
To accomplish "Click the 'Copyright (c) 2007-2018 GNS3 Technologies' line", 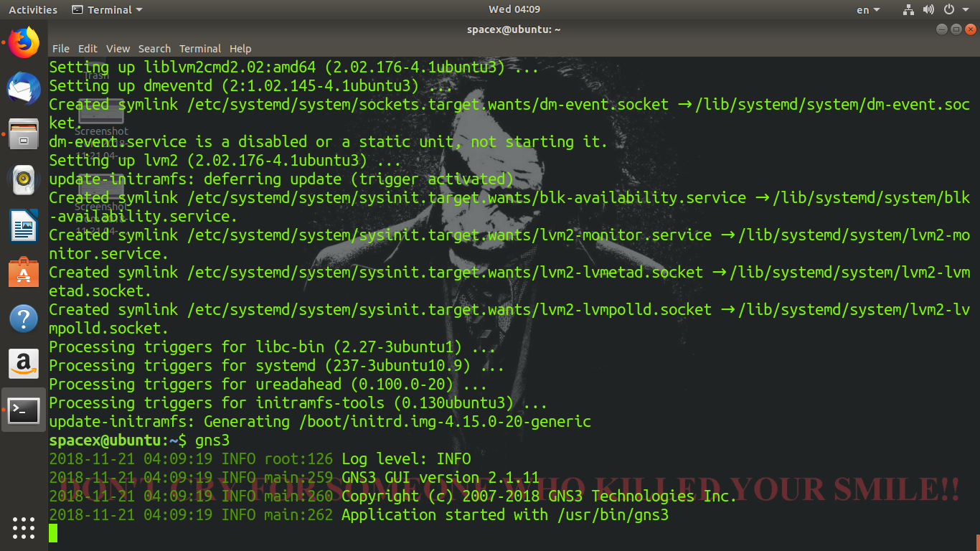I will coord(540,496).
